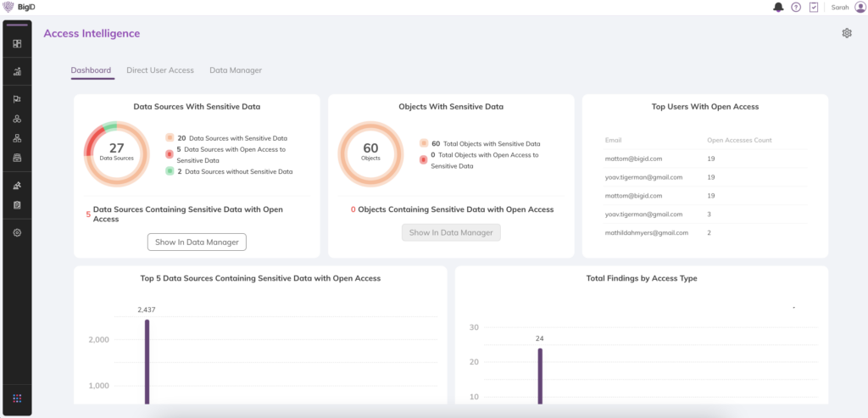The width and height of the screenshot is (868, 418).
Task: Open the file drawer inventory icon in sidebar
Action: (x=17, y=158)
